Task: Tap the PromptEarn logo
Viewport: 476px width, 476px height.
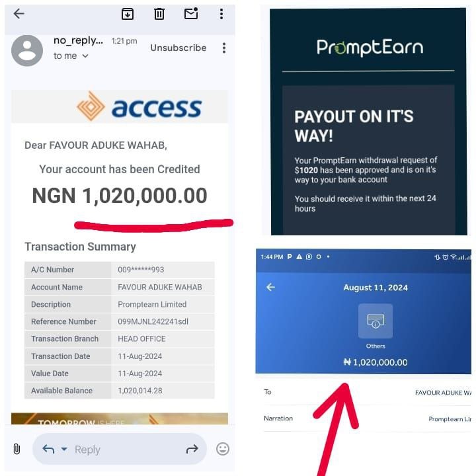Action: coord(370,48)
